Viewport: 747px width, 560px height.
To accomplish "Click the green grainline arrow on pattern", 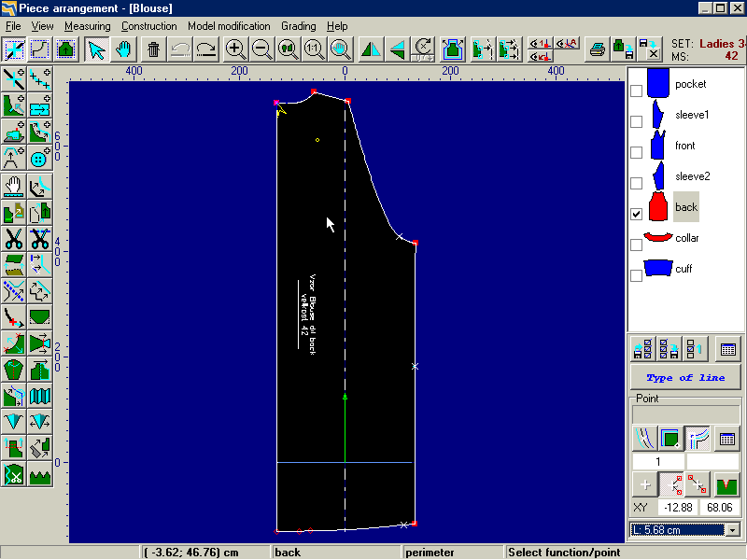I will click(x=345, y=428).
